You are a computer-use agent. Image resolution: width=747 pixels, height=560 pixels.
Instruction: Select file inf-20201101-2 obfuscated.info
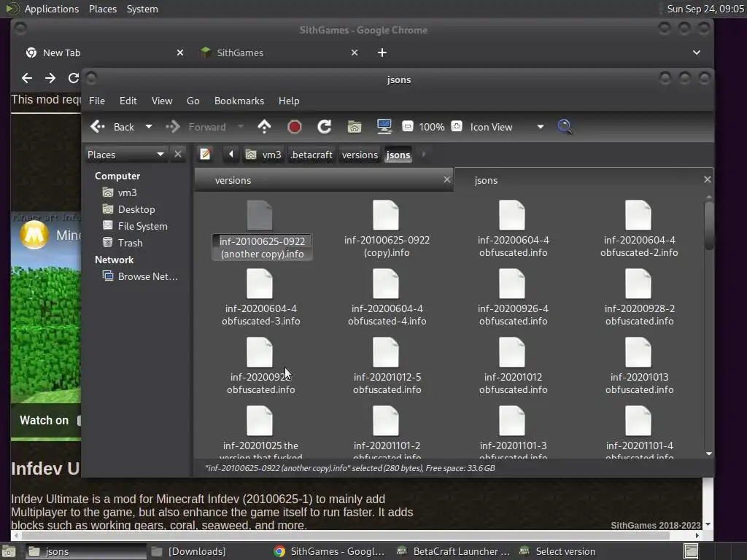click(387, 432)
